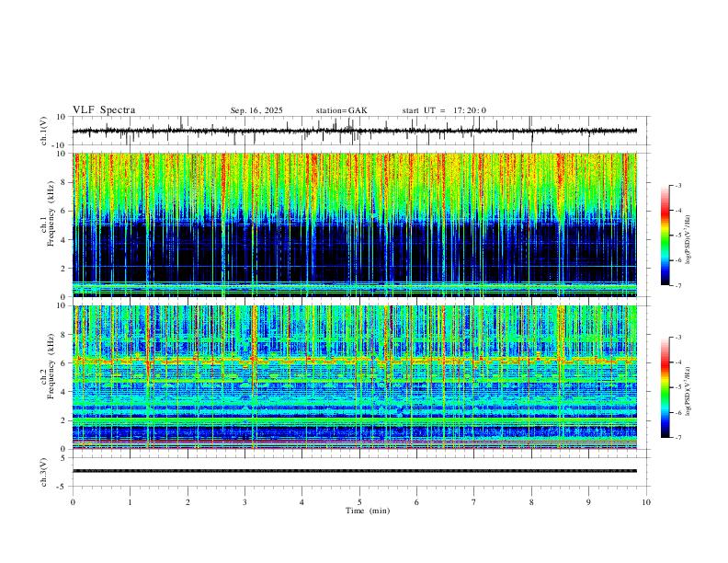Click the 'station=GAK' label
This screenshot has height=563, width=728.
point(341,110)
